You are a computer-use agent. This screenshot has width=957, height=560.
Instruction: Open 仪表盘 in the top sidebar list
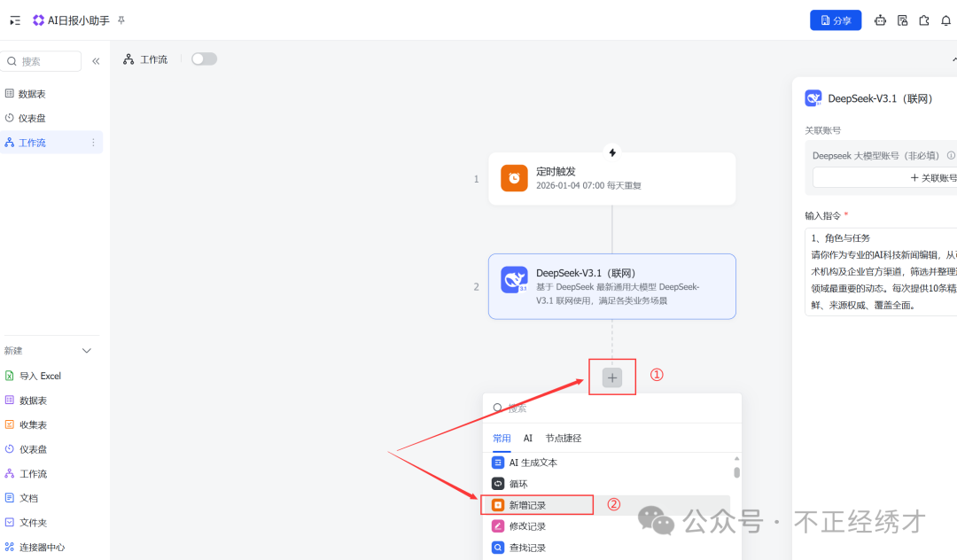tap(32, 118)
